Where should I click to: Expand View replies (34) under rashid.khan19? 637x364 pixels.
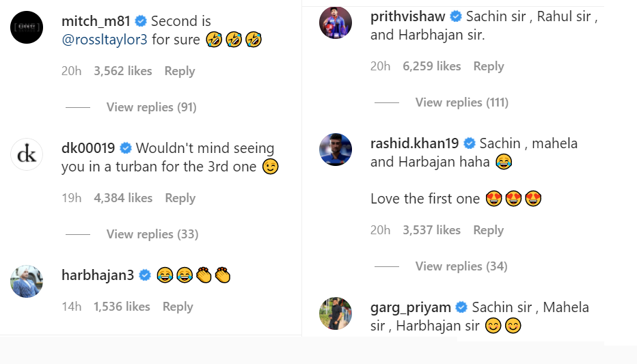pyautogui.click(x=461, y=266)
